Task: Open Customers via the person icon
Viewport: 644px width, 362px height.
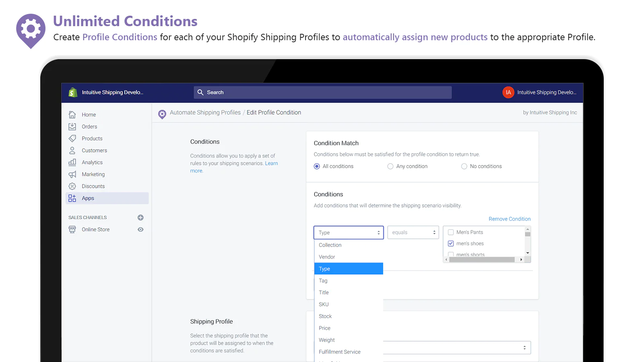Action: point(72,150)
